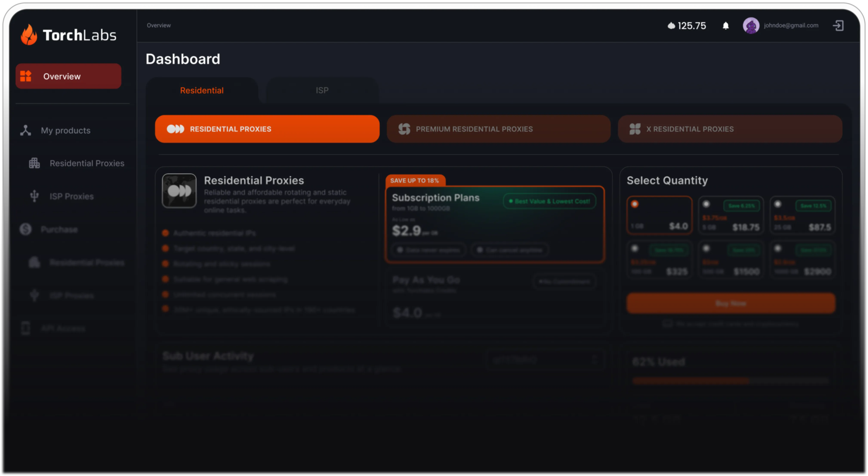The width and height of the screenshot is (868, 476).
Task: Click the TorchLabs flame logo
Action: pyautogui.click(x=29, y=35)
